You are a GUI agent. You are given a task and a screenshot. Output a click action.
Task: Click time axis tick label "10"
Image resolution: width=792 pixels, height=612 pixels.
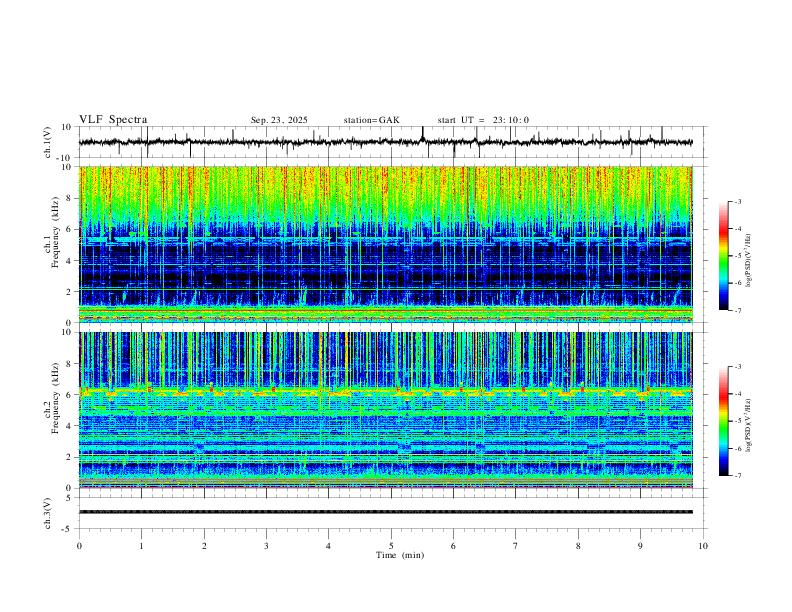[703, 546]
